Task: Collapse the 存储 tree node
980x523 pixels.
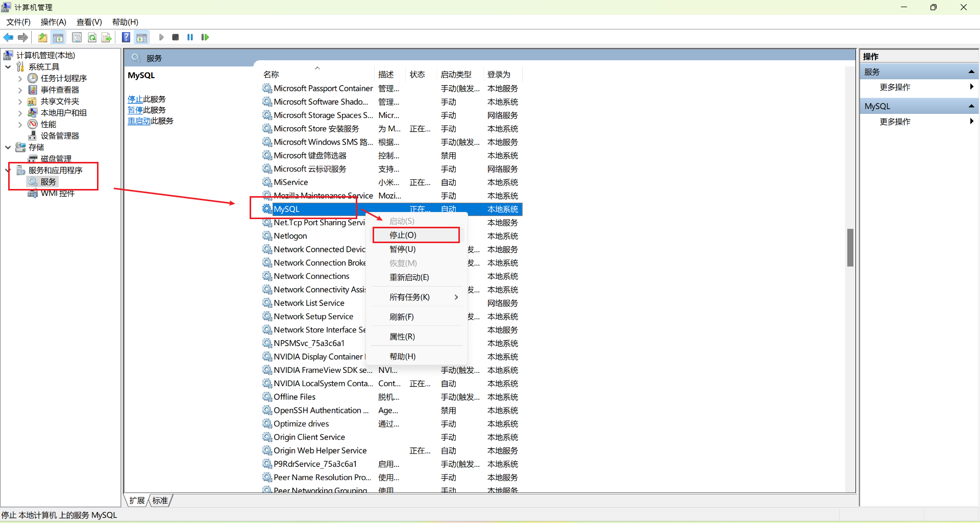Action: [8, 147]
